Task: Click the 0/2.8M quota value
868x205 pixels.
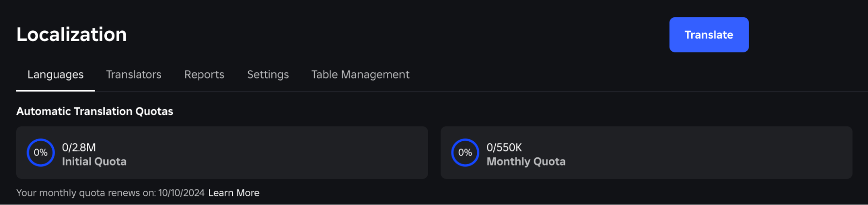Action: coord(79,147)
